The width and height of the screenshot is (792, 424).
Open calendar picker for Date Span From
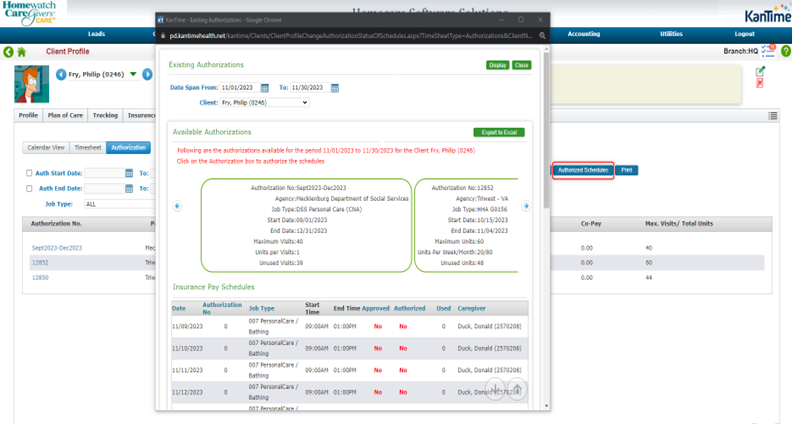coord(265,88)
